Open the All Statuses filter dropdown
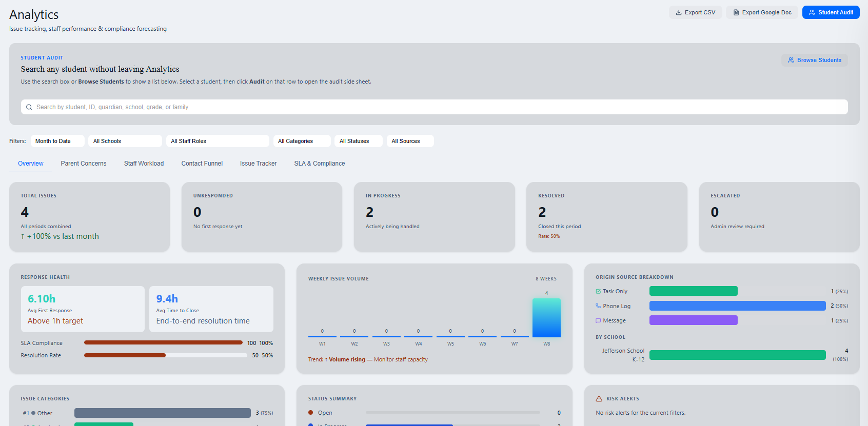This screenshot has width=868, height=426. (x=359, y=141)
